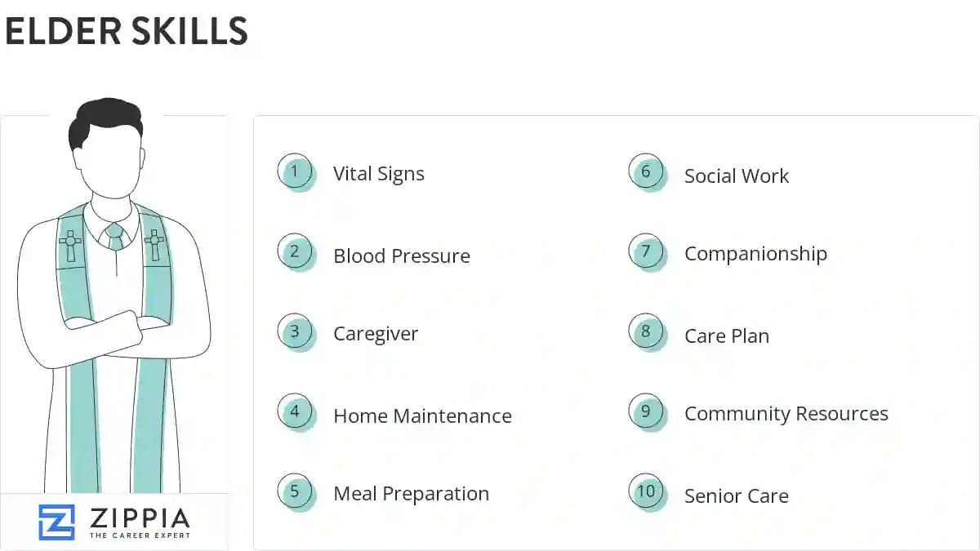
Task: Select the number 3 circle icon
Action: (x=295, y=331)
